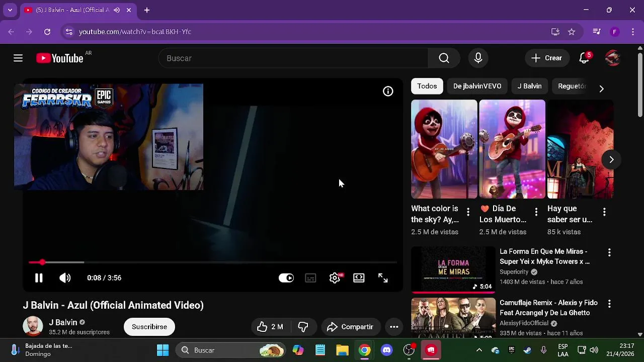Pause the video
This screenshot has width=644, height=362.
39,278
